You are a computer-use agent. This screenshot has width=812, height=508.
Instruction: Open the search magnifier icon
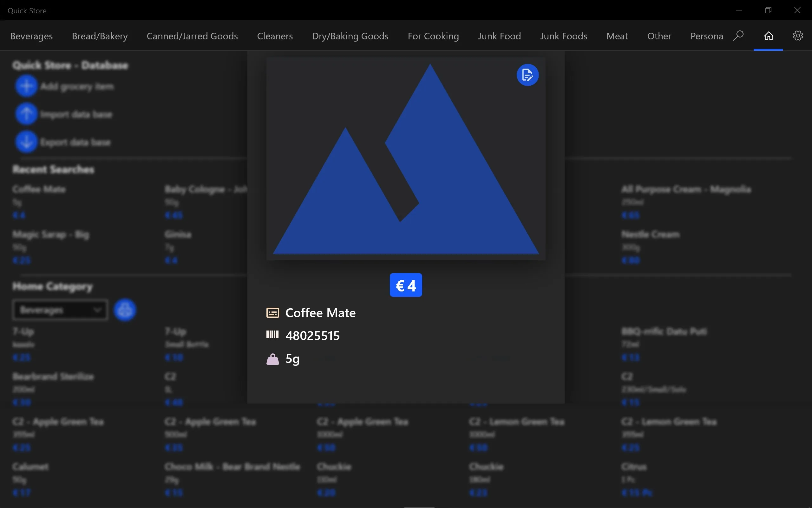[738, 36]
